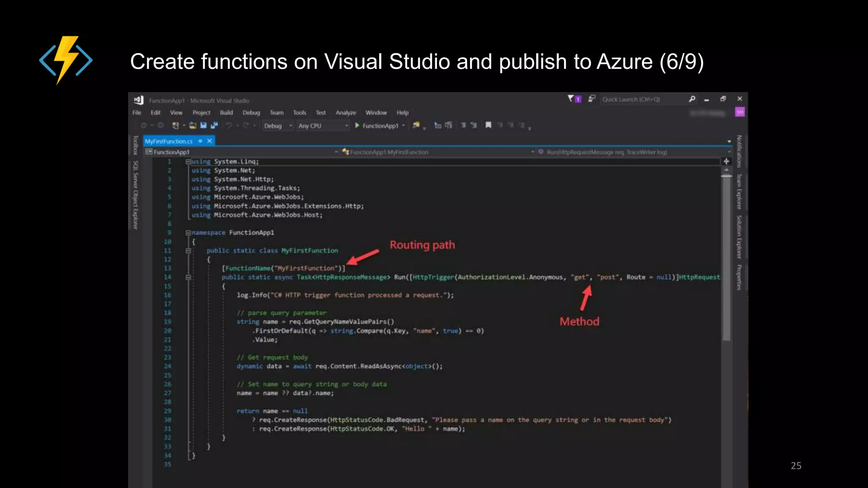The width and height of the screenshot is (868, 488).
Task: Toggle a bookmark with the bookmark icon
Action: [488, 125]
